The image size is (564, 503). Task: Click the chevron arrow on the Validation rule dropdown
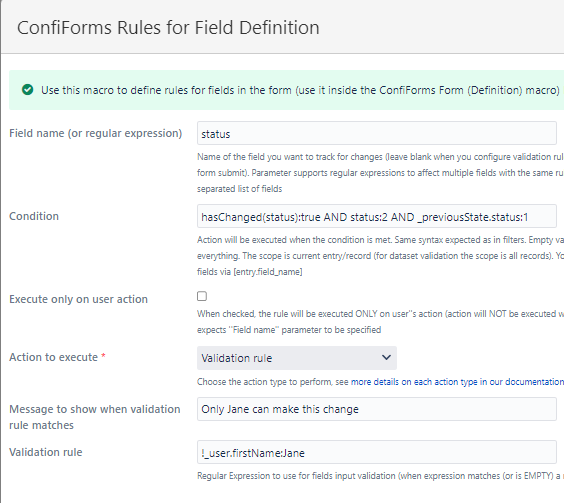(386, 358)
